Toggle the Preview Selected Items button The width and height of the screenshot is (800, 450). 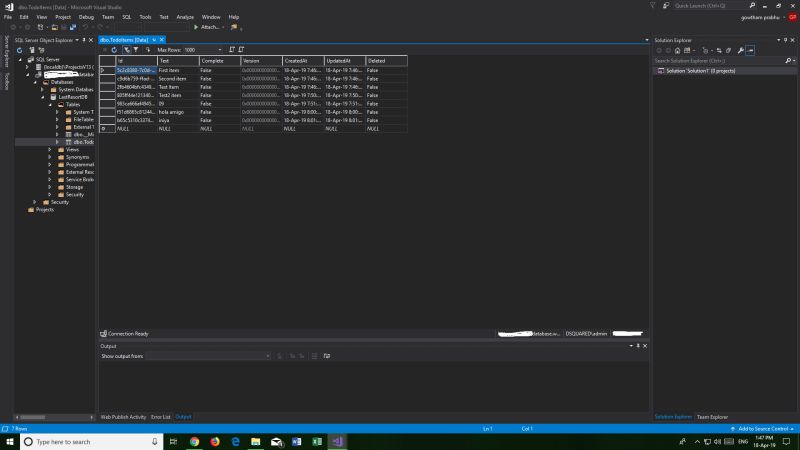tap(750, 51)
